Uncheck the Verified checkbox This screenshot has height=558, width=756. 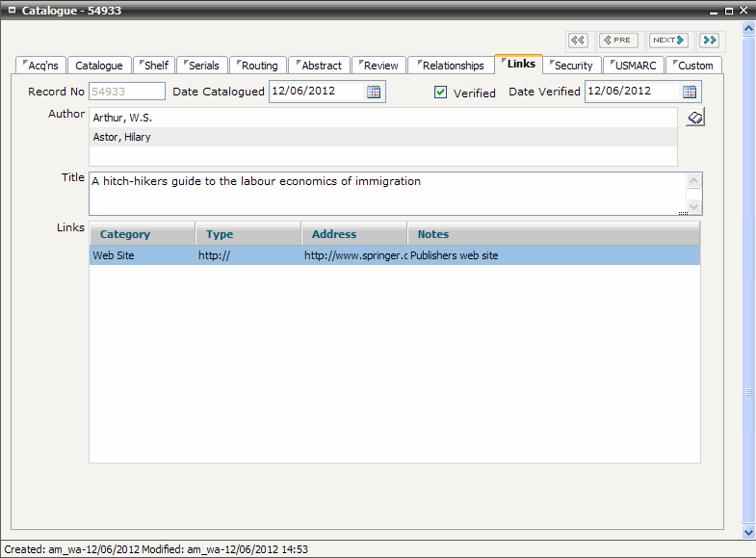coord(441,93)
